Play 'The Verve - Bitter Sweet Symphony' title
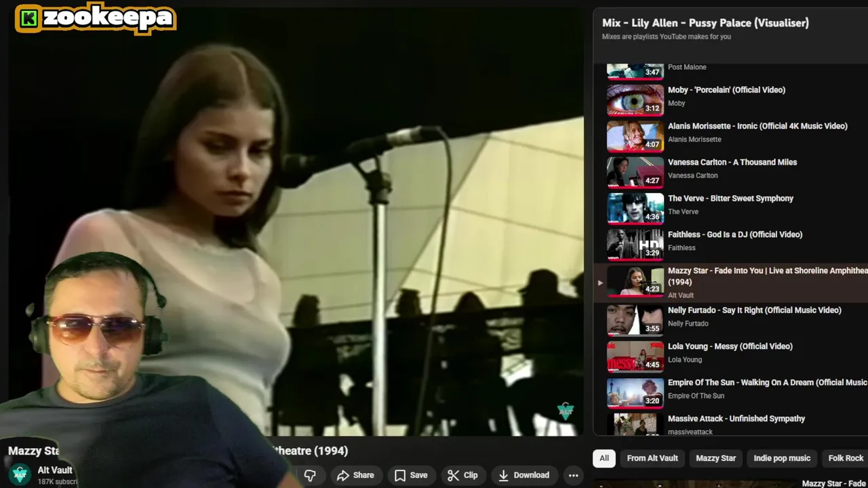This screenshot has height=488, width=868. coord(730,199)
